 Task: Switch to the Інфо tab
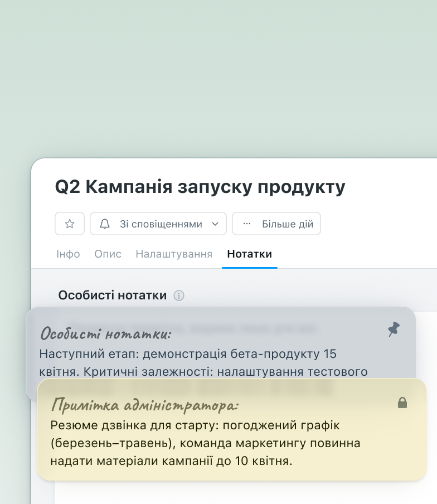click(x=68, y=254)
